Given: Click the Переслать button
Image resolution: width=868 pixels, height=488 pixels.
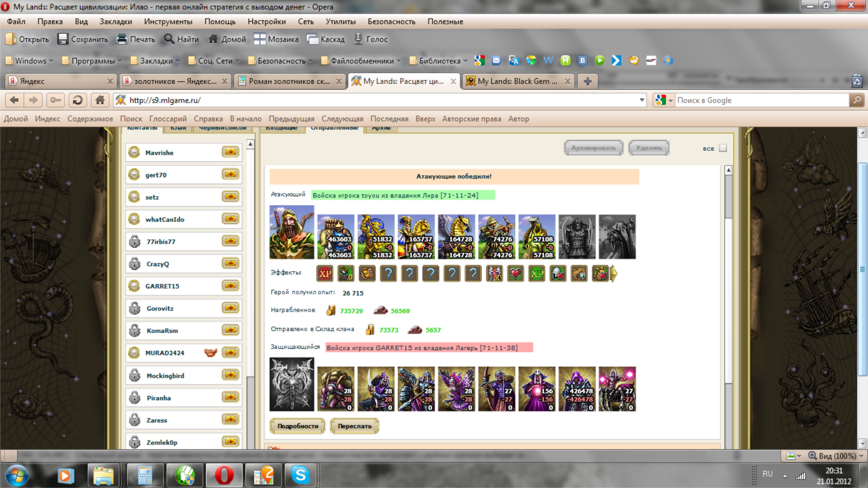Looking at the screenshot, I should point(354,426).
